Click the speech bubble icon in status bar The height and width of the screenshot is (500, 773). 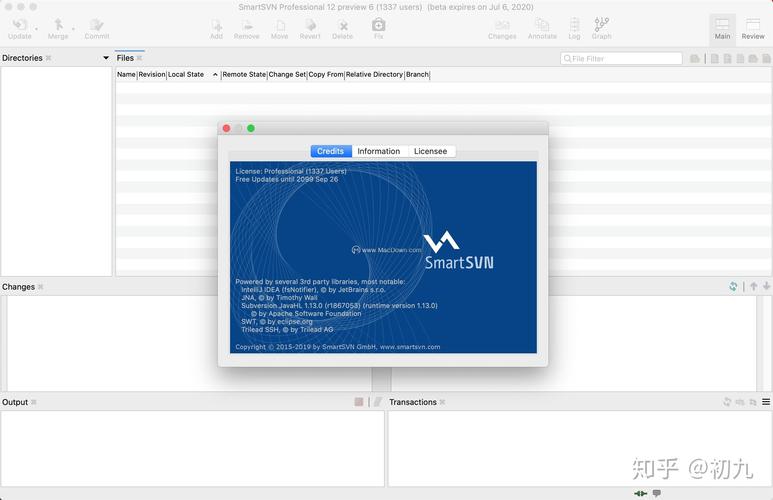click(657, 493)
